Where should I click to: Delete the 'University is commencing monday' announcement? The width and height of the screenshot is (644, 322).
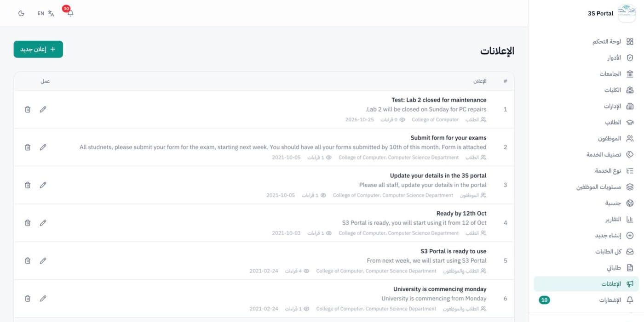(28, 299)
